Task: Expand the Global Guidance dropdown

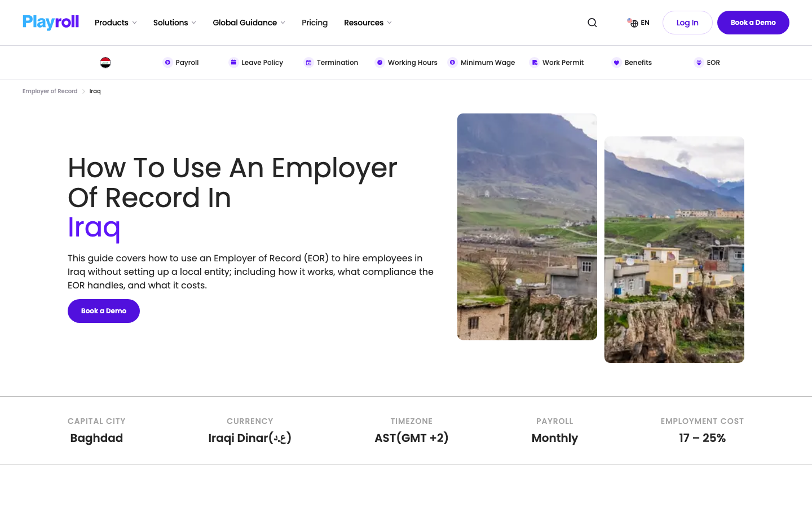Action: click(249, 23)
